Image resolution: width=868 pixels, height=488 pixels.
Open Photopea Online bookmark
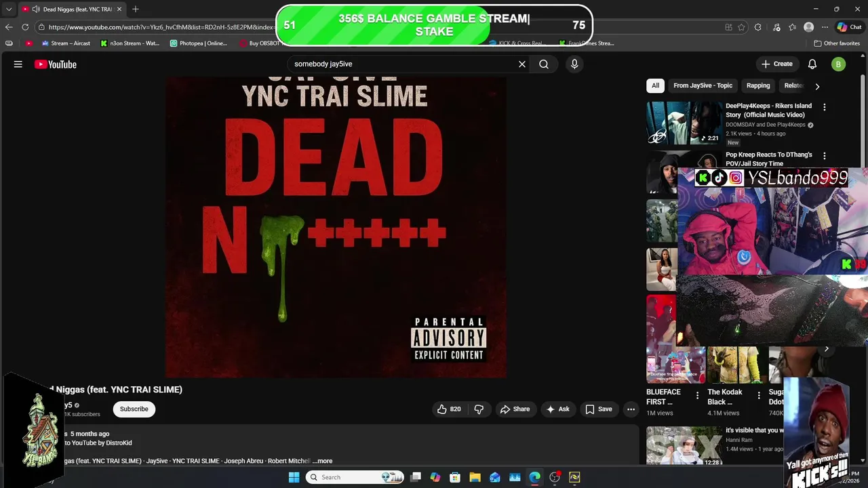[199, 43]
